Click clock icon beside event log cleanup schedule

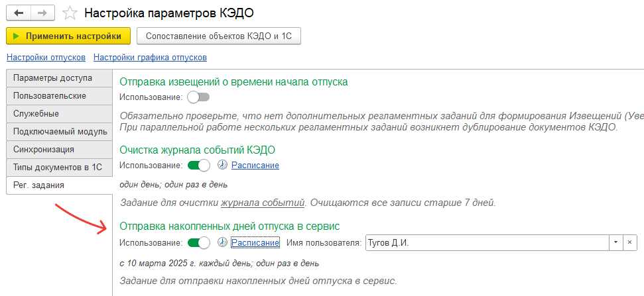(x=223, y=166)
